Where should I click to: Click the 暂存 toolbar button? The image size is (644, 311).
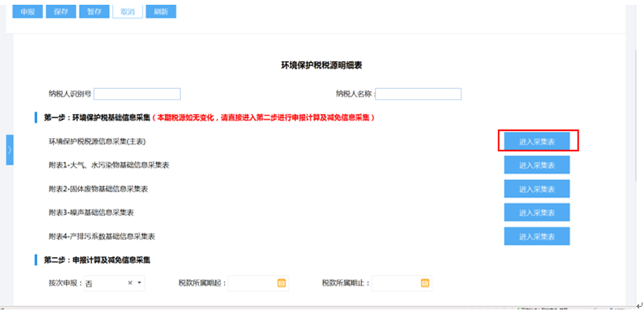94,12
